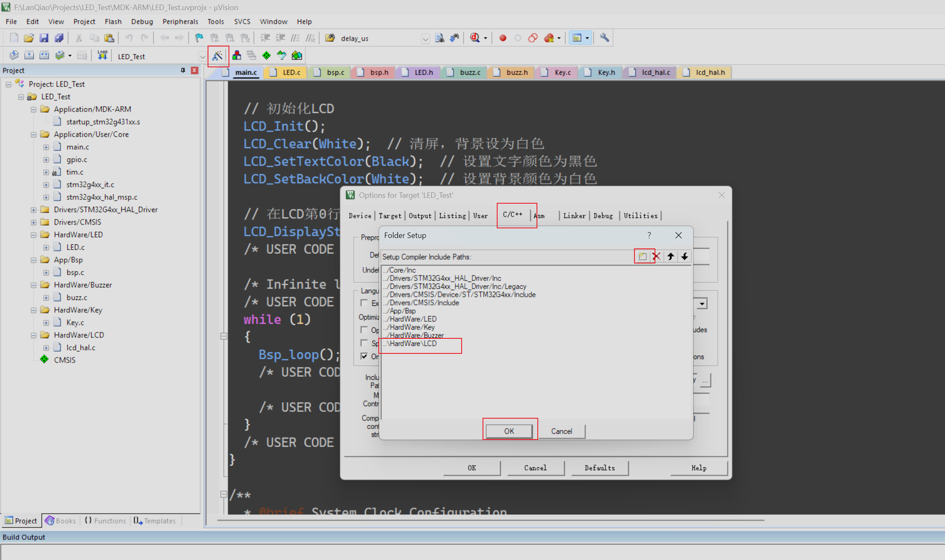Tick the Split Load and Store checkbox
Screen dimensions: 945x560
point(364,343)
